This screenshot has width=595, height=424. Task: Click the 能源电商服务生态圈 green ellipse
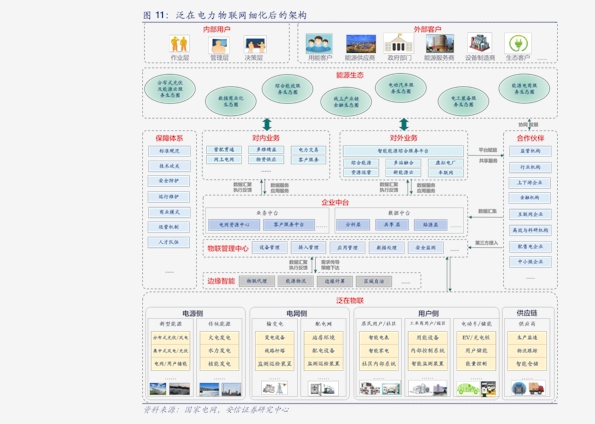pyautogui.click(x=524, y=88)
